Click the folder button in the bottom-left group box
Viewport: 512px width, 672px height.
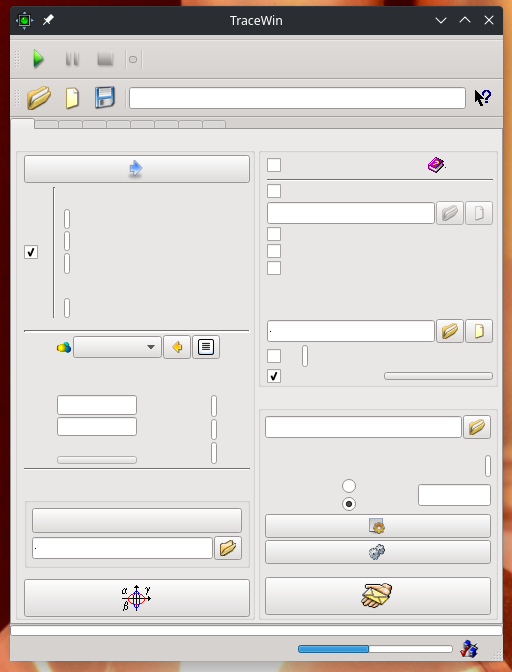click(x=228, y=548)
